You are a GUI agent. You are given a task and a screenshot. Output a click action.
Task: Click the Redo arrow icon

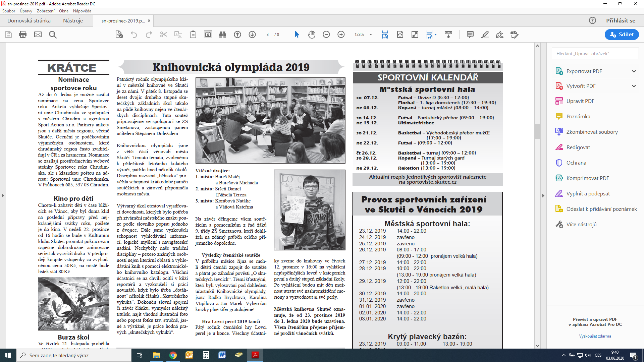point(149,35)
